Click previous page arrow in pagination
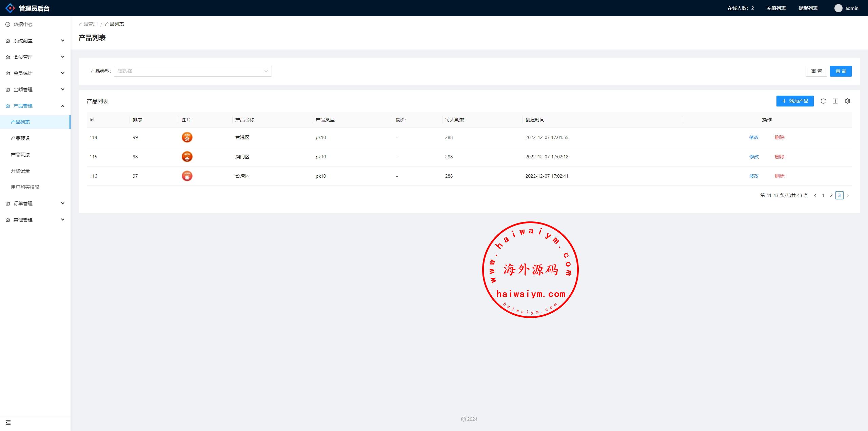Viewport: 868px width, 431px height. 815,195
